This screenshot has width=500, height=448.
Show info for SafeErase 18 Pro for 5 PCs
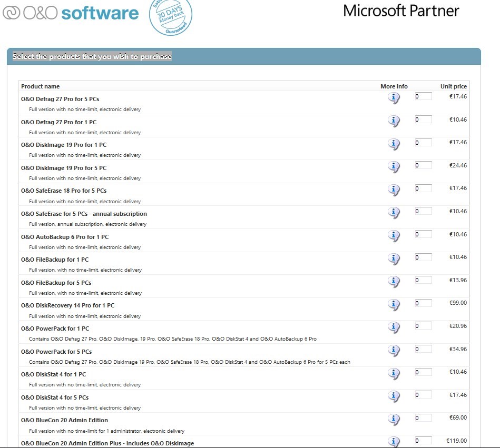point(394,190)
